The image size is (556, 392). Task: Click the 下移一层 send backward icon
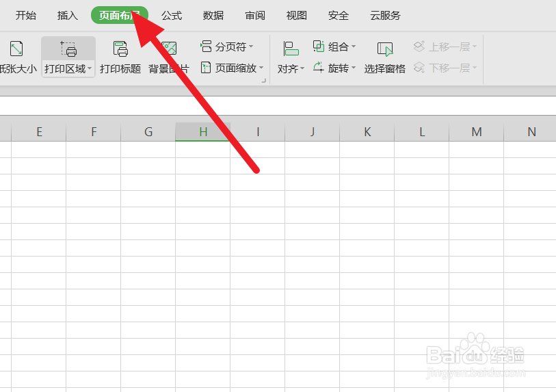(419, 68)
